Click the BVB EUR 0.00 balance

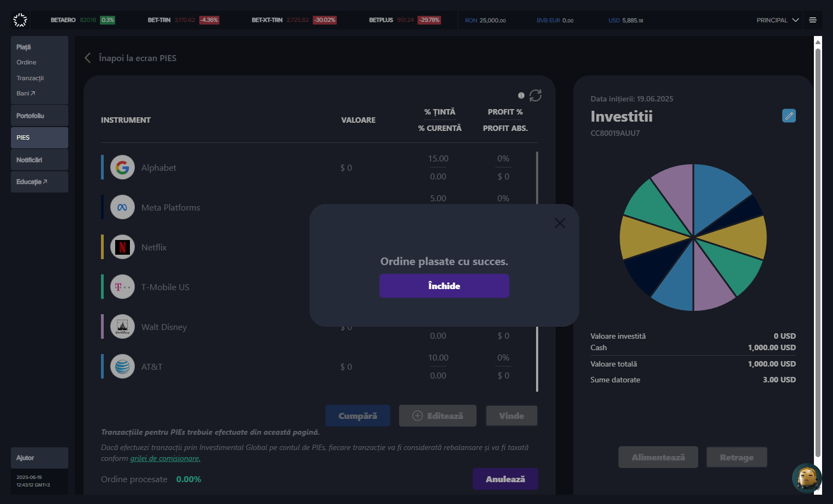pos(555,20)
